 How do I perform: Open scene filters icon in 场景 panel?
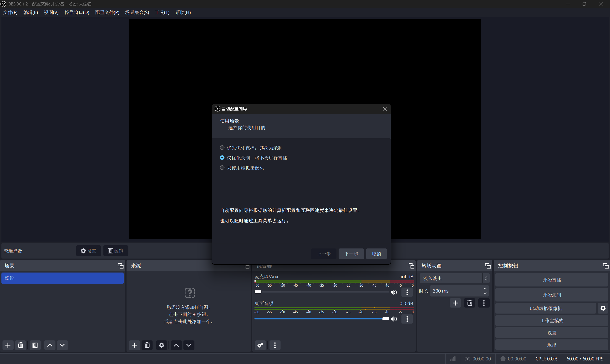(x=35, y=345)
